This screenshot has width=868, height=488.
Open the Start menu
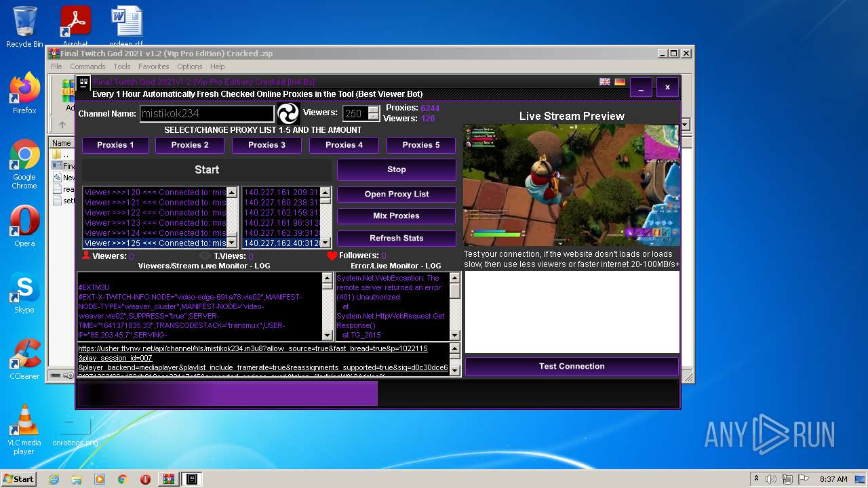tap(18, 479)
